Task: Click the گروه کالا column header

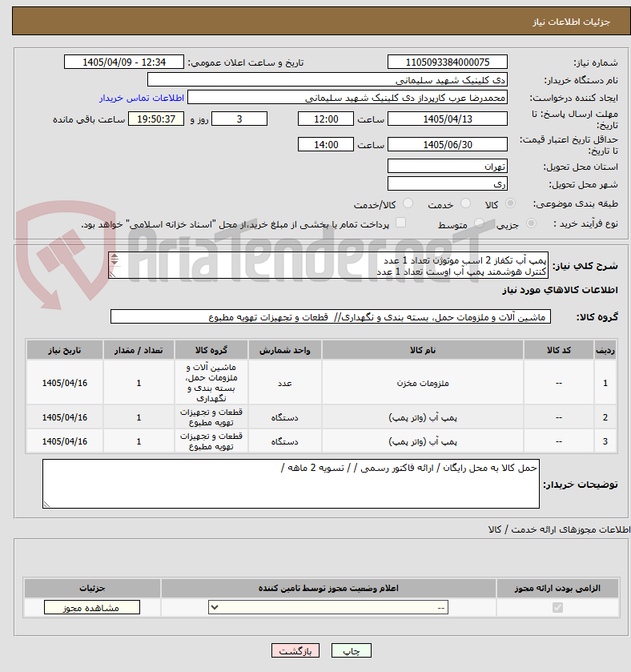Action: click(211, 350)
